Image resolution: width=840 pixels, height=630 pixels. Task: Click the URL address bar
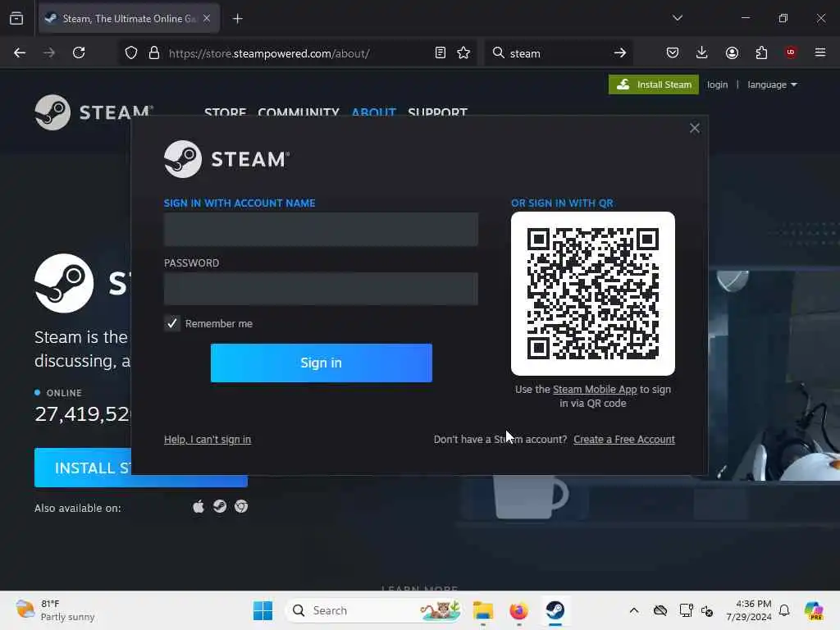click(297, 53)
